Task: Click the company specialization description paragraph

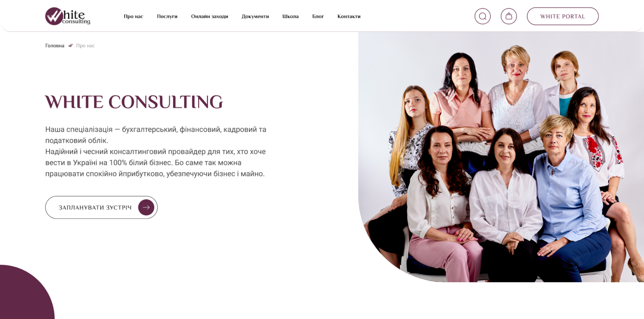Action: coord(156,151)
